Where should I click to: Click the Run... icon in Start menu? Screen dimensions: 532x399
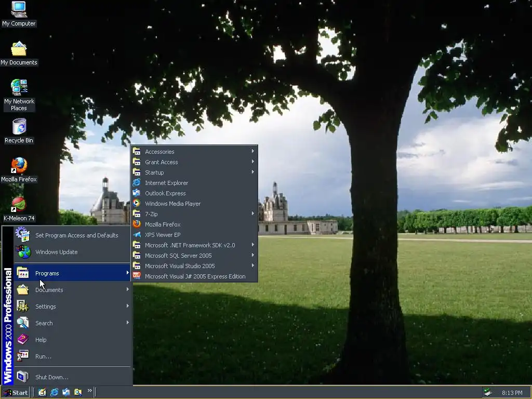click(x=23, y=356)
